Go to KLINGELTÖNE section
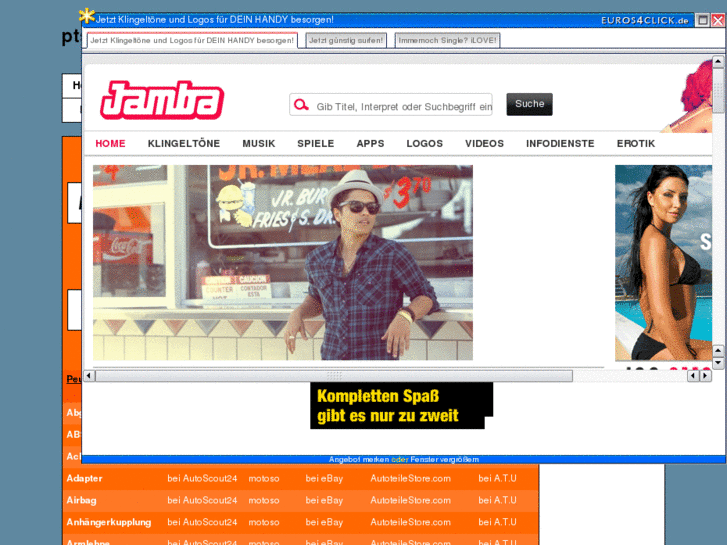 click(x=184, y=144)
